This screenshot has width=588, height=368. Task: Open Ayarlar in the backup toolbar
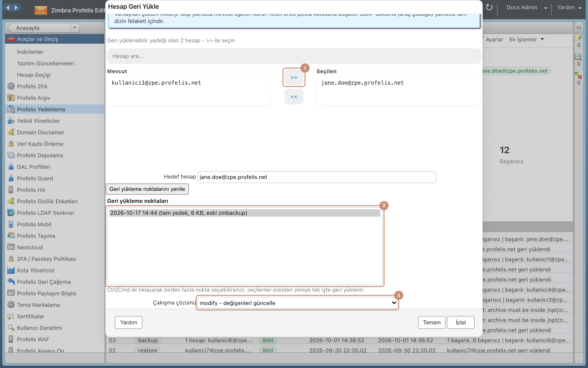coord(494,39)
